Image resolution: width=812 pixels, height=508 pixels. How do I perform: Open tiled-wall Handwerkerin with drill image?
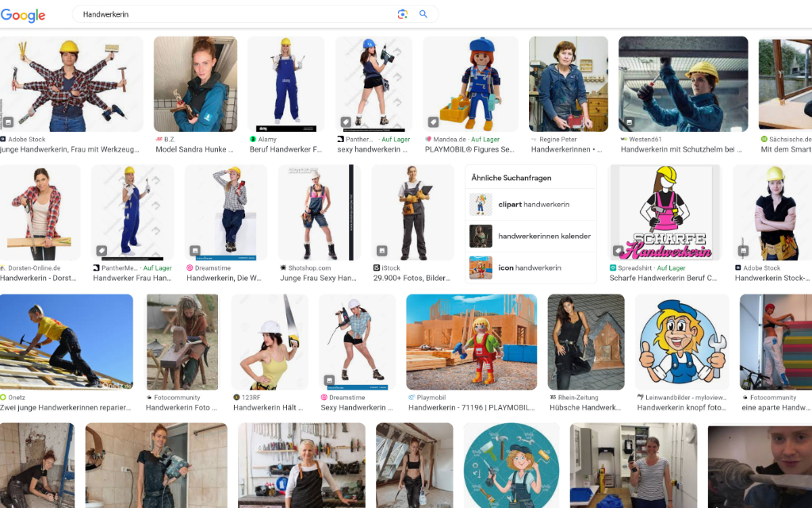pyautogui.click(x=156, y=465)
